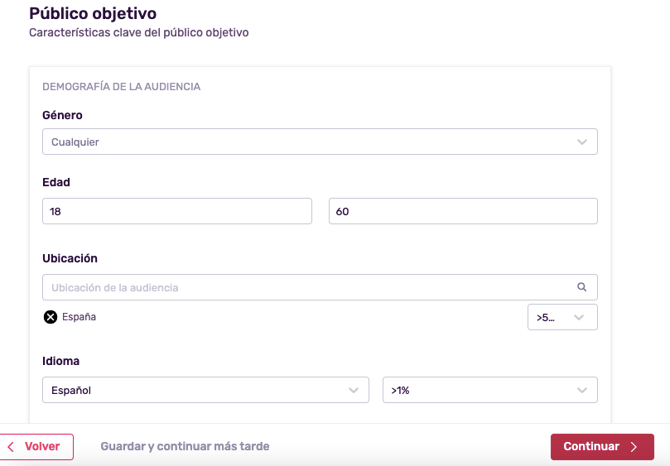The height and width of the screenshot is (466, 670).
Task: Click the Idioma field label
Action: coord(61,361)
